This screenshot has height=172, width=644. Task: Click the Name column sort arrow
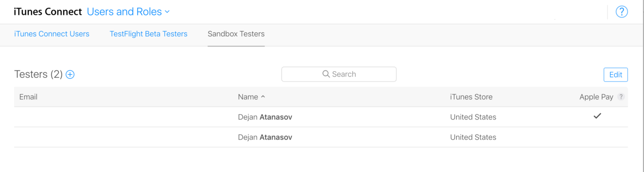[x=263, y=97]
